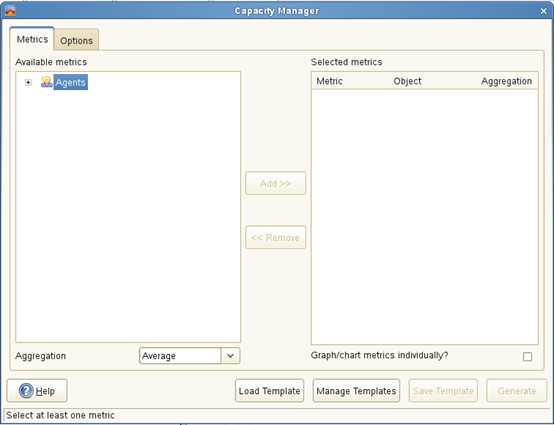554x425 pixels.
Task: Click the Save Template button
Action: tap(443, 391)
